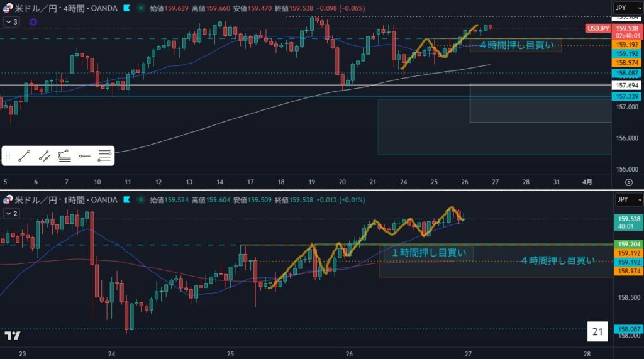The height and width of the screenshot is (359, 644).
Task: Select the horizontal ray drawing tool
Action: click(85, 155)
